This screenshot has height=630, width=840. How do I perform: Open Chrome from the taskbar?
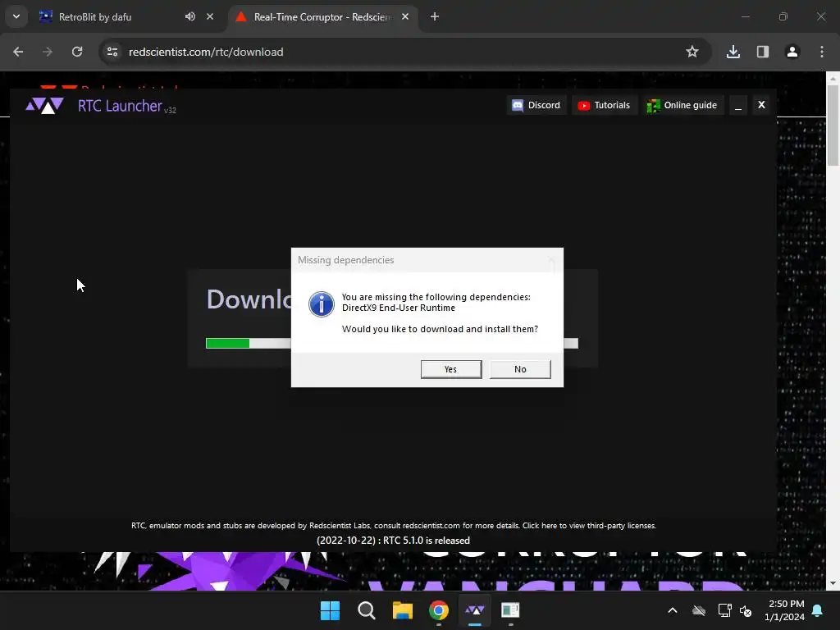(439, 610)
